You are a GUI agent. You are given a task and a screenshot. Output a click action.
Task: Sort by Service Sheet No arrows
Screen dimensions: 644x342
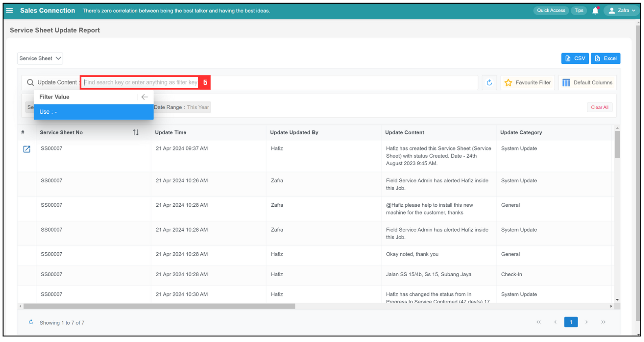pyautogui.click(x=136, y=132)
